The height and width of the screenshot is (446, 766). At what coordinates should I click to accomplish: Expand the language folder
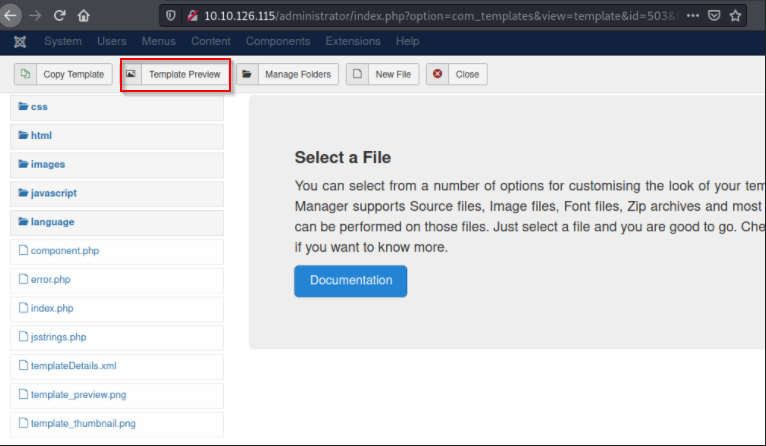point(52,222)
